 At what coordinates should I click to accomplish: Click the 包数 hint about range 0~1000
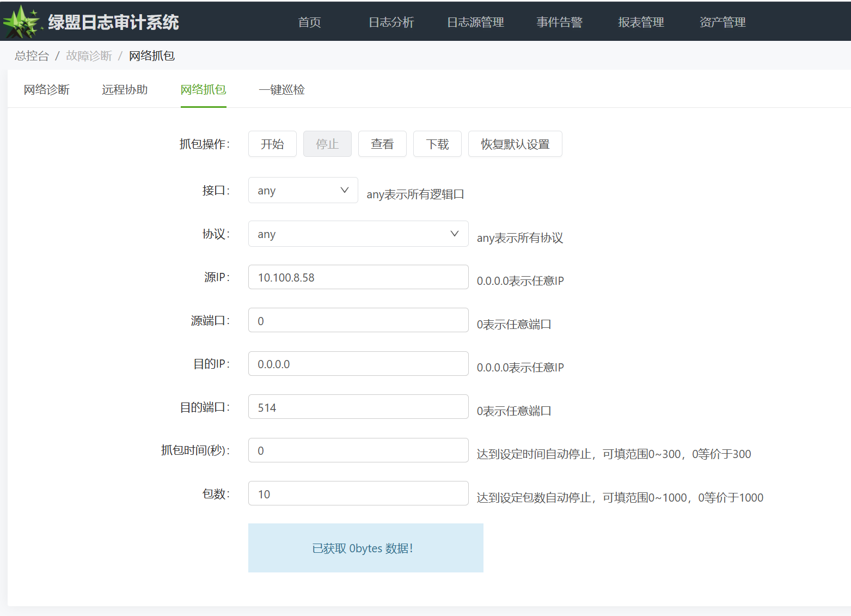pyautogui.click(x=620, y=498)
